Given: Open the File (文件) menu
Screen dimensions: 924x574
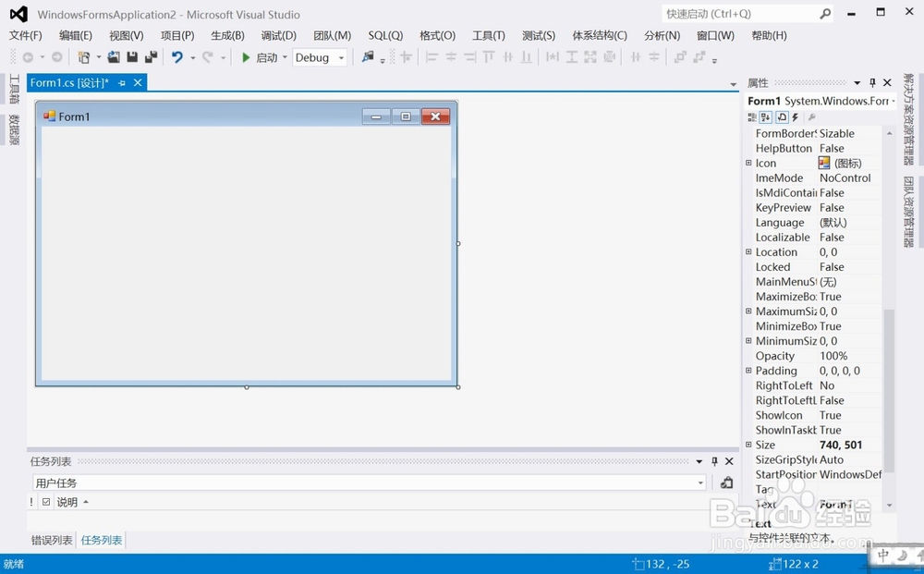Looking at the screenshot, I should point(25,35).
